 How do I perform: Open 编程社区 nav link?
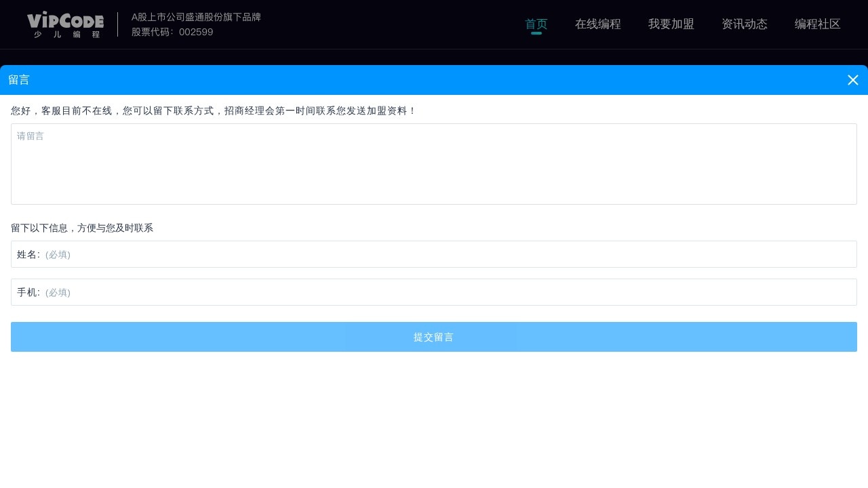point(818,24)
